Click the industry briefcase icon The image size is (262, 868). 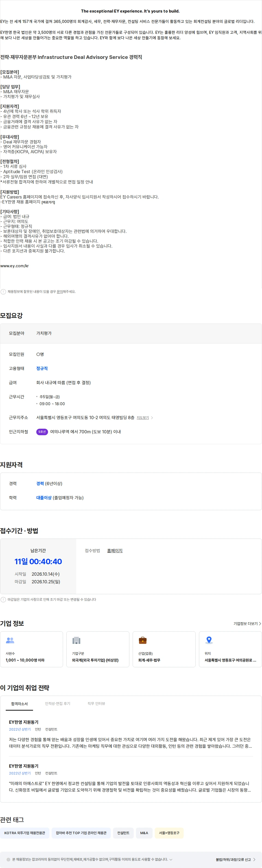tap(143, 640)
